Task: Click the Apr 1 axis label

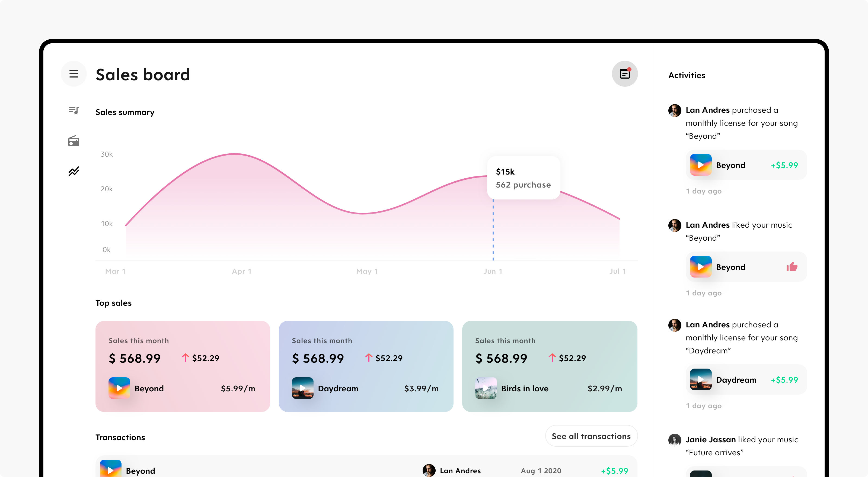Action: coord(242,271)
